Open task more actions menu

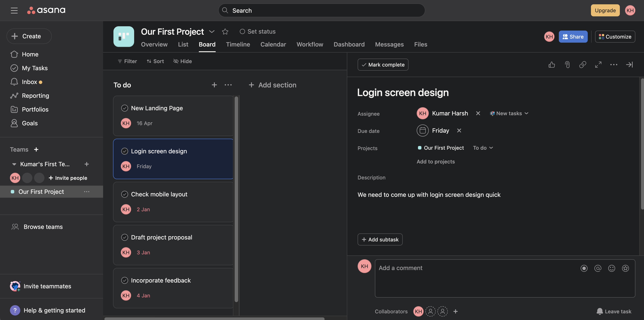tap(614, 65)
